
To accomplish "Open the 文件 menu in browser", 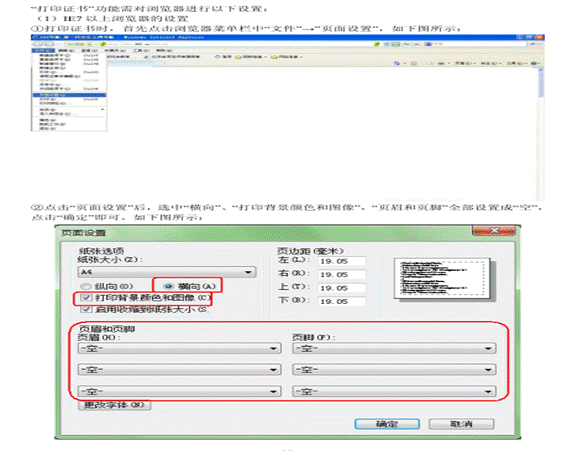I will [43, 50].
